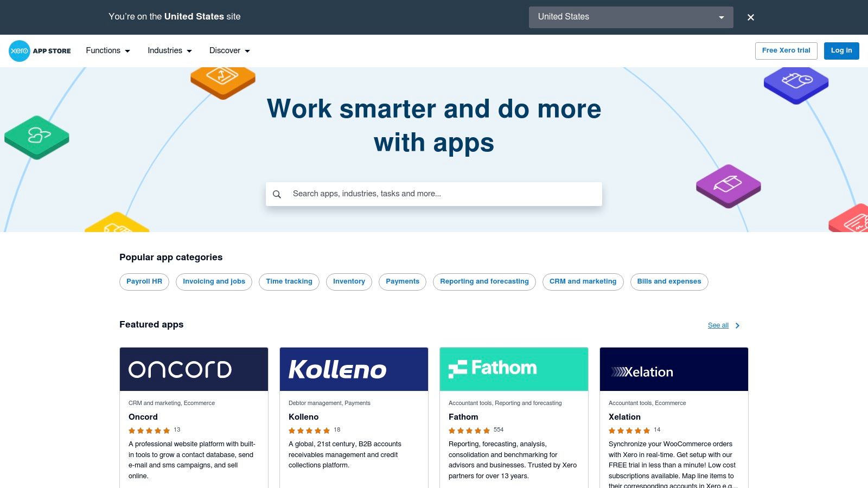
Task: Click the orange invoice app tile icon
Action: click(x=222, y=81)
